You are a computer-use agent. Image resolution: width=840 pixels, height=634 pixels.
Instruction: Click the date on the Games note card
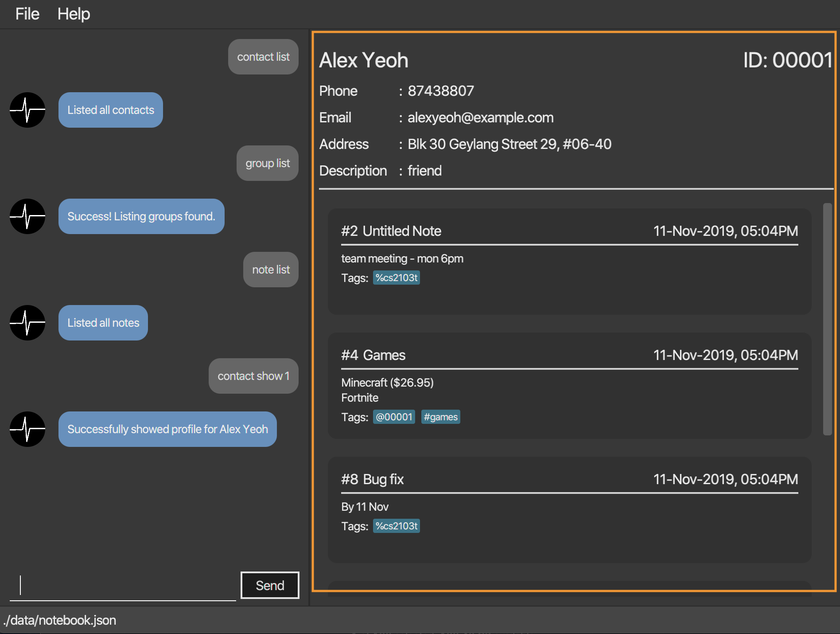tap(726, 355)
